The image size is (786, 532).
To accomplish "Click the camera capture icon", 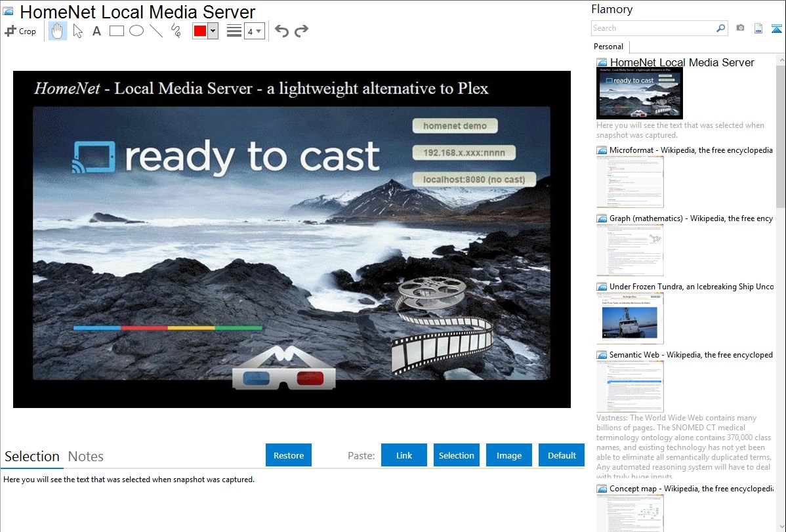I will [x=740, y=28].
